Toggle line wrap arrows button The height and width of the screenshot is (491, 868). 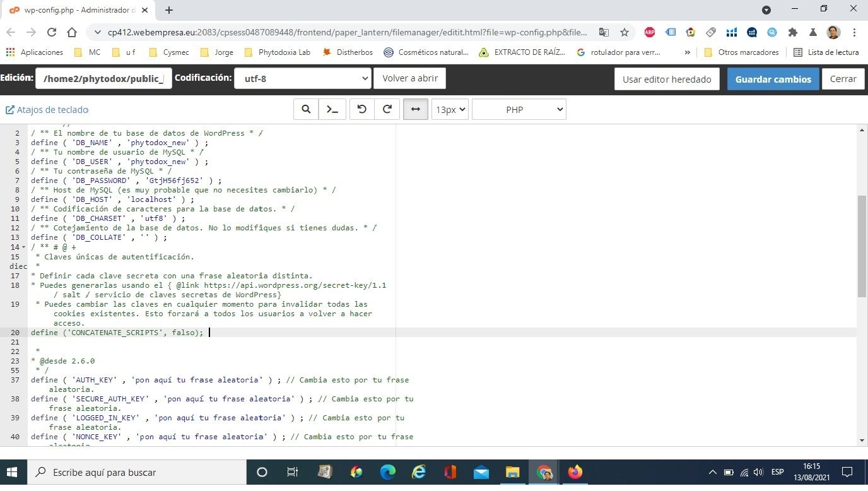pyautogui.click(x=416, y=109)
